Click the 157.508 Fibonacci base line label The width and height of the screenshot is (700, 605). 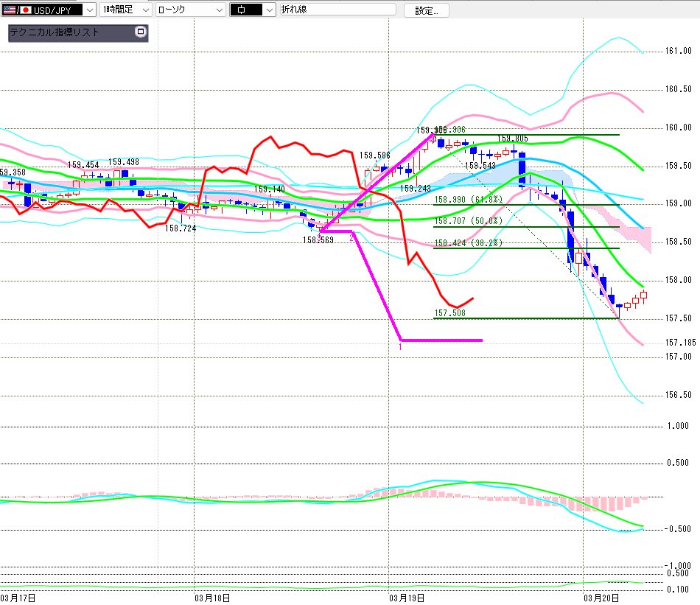pyautogui.click(x=449, y=313)
